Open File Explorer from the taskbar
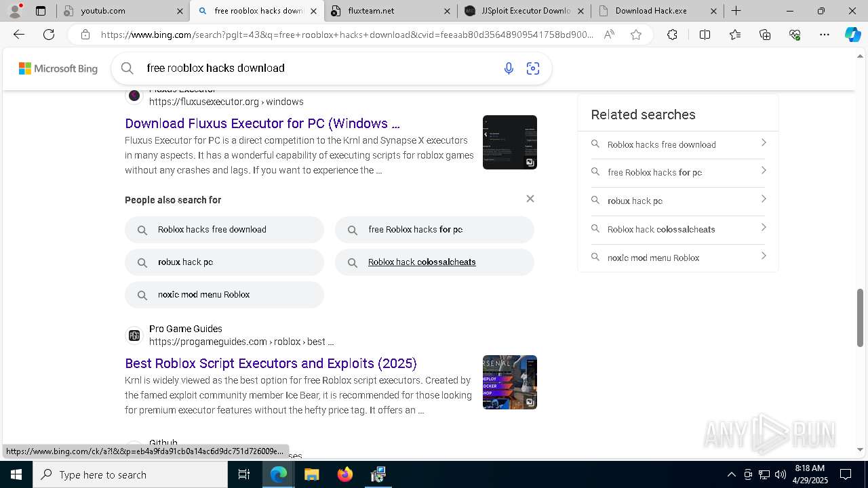The height and width of the screenshot is (488, 868). (x=311, y=474)
